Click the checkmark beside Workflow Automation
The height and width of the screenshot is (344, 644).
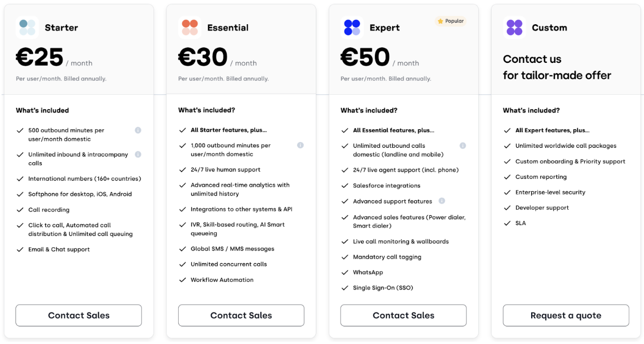pos(183,280)
